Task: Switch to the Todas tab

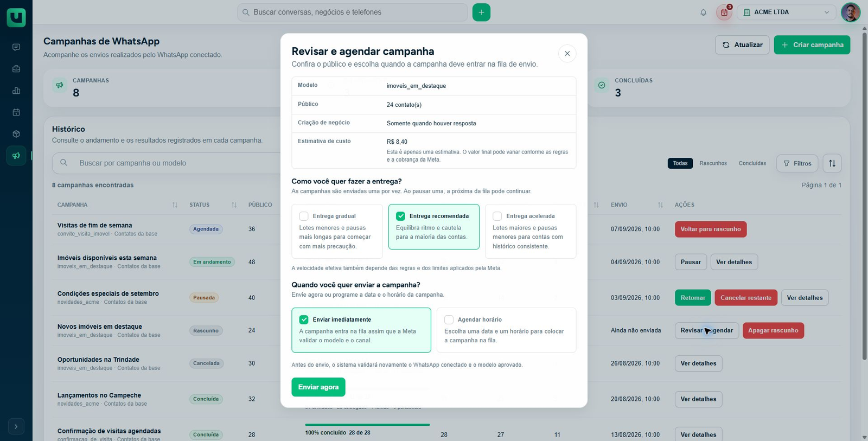Action: tap(680, 163)
